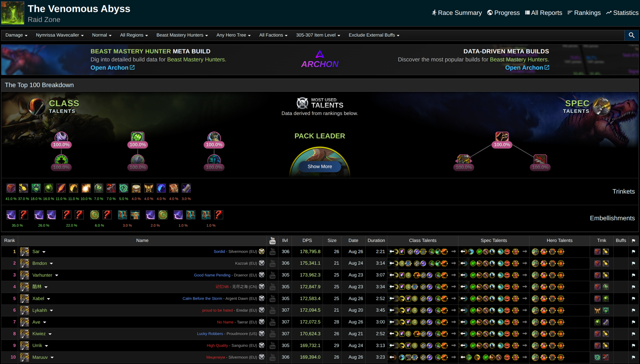Click the flag column header icon
The image size is (640, 364).
[x=633, y=241]
